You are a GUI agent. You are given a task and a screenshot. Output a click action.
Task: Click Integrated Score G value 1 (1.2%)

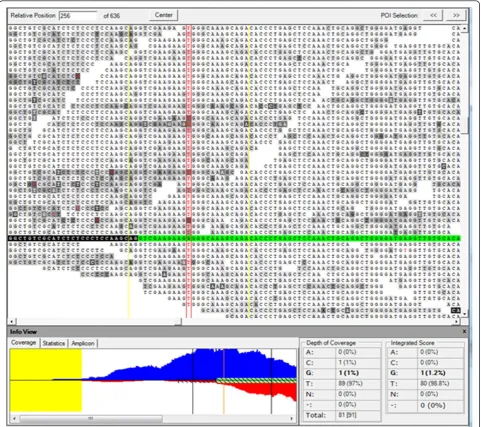click(x=433, y=373)
